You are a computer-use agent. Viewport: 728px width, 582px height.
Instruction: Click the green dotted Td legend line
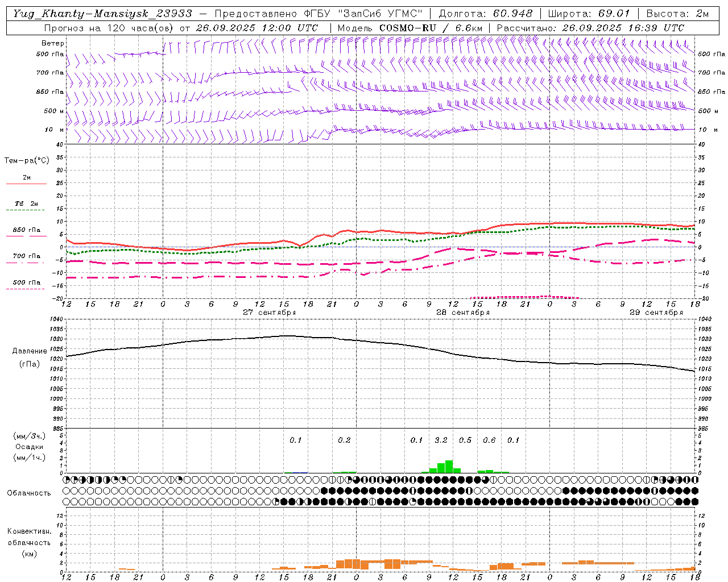25,210
